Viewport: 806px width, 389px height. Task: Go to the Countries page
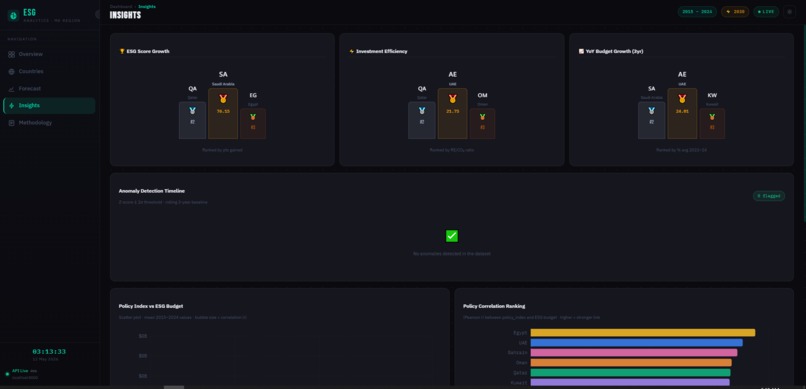coord(49,71)
